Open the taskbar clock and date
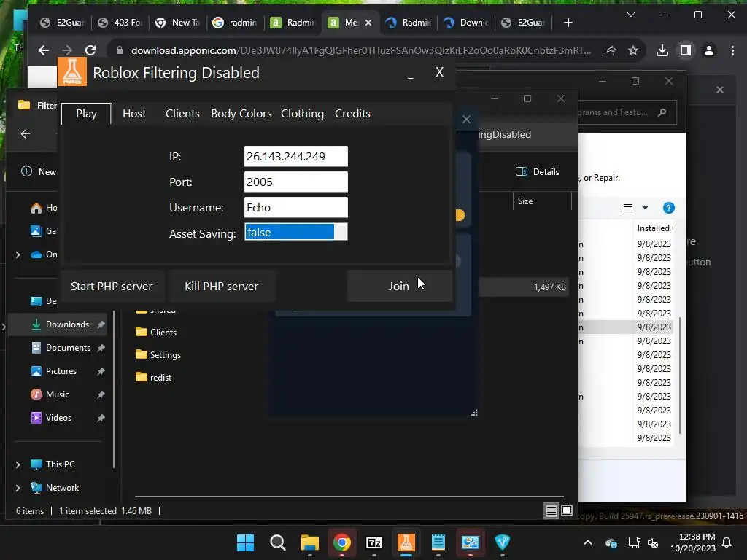Screen dimensions: 747x560 click(693, 542)
